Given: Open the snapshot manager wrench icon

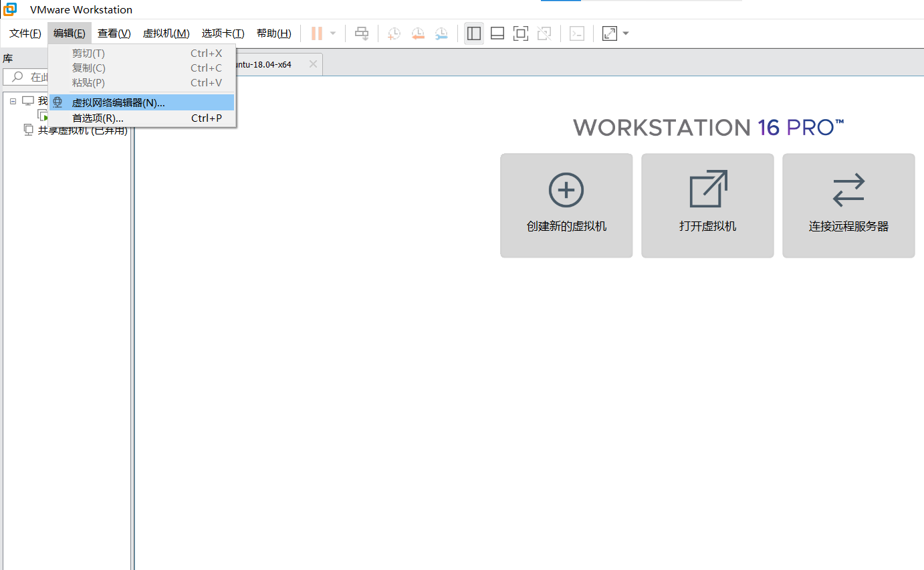Looking at the screenshot, I should [x=441, y=33].
